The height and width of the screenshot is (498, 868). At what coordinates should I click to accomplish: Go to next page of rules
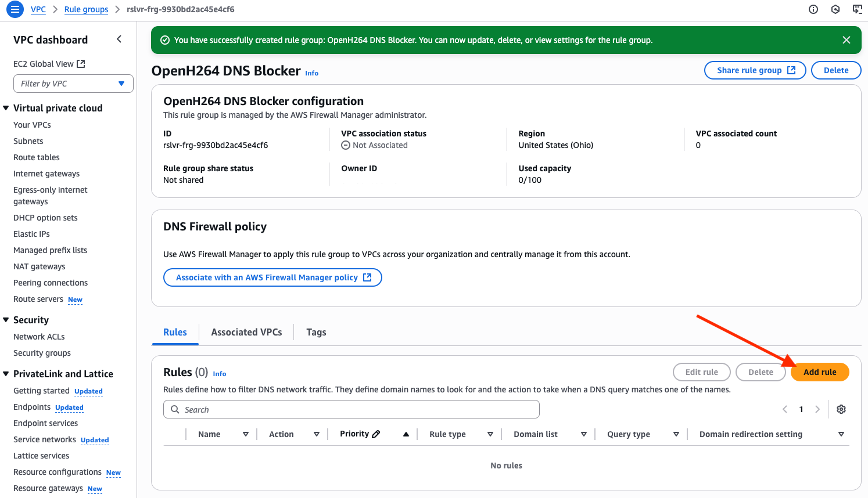[817, 409]
